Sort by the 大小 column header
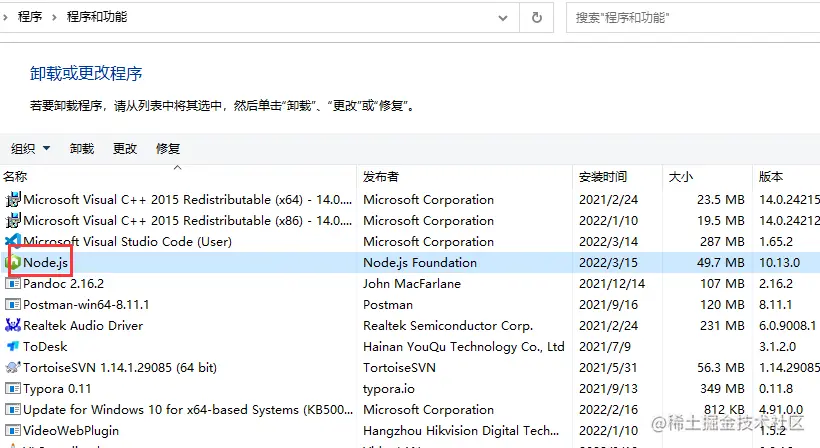This screenshot has width=820, height=448. click(680, 177)
